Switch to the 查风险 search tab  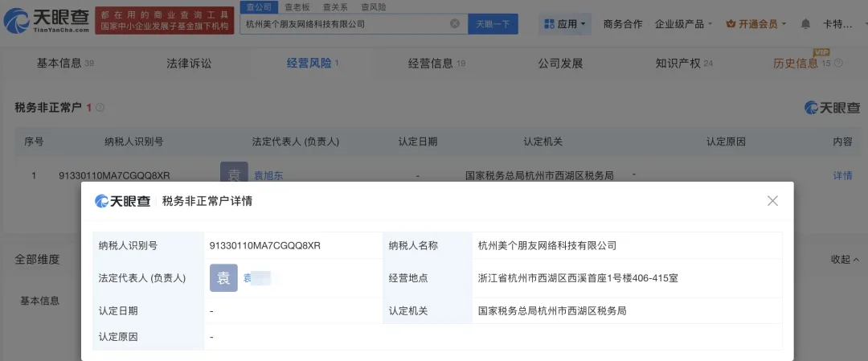pyautogui.click(x=374, y=7)
